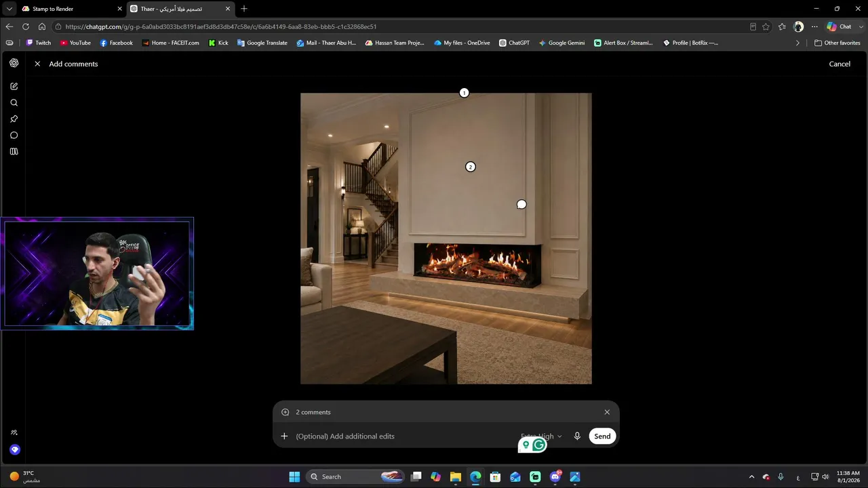Open Windows Start menu
The width and height of the screenshot is (868, 488).
294,476
